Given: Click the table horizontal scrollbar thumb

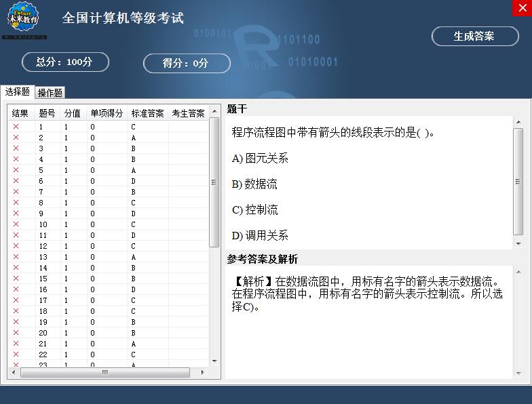Looking at the screenshot, I should point(104,372).
